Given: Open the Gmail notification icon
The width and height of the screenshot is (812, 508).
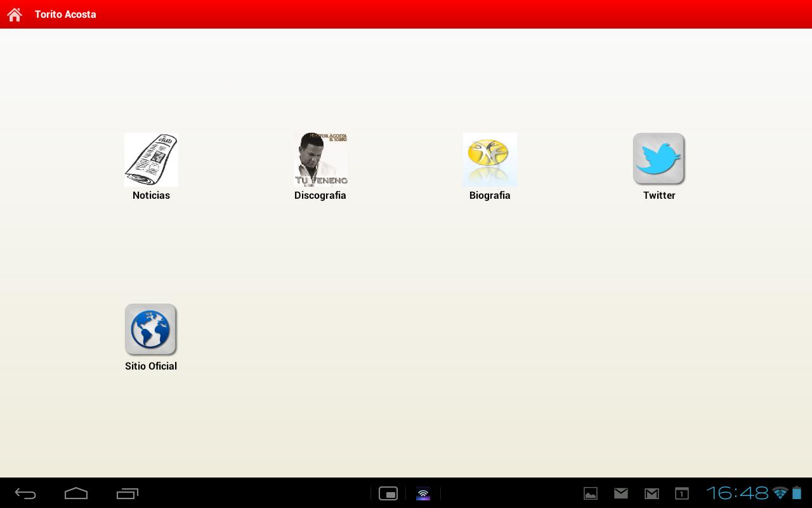Looking at the screenshot, I should point(652,493).
